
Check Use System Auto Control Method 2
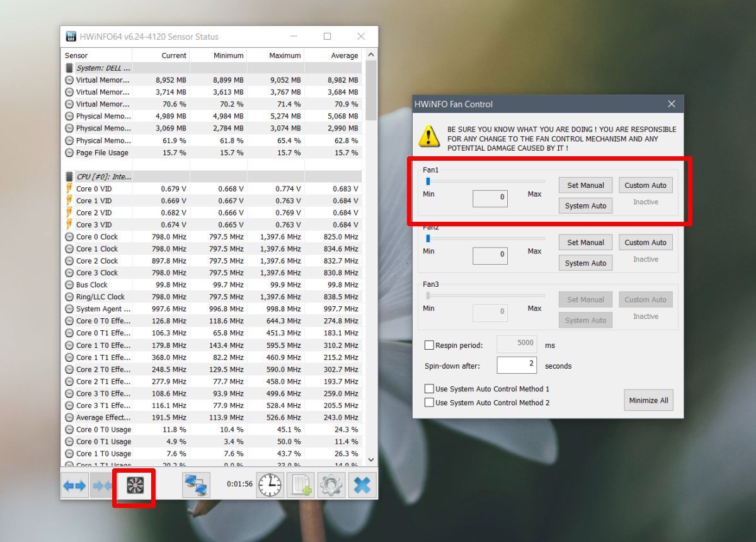coord(430,401)
